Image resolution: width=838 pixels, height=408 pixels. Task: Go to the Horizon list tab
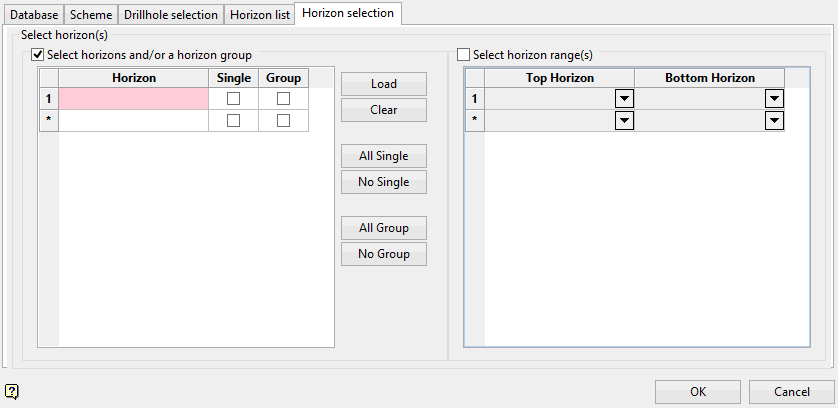(x=259, y=15)
